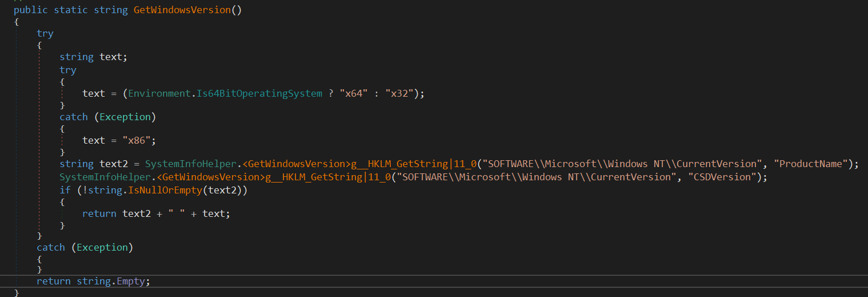Click the public keyword in method signature
The image size is (868, 297).
[31, 10]
